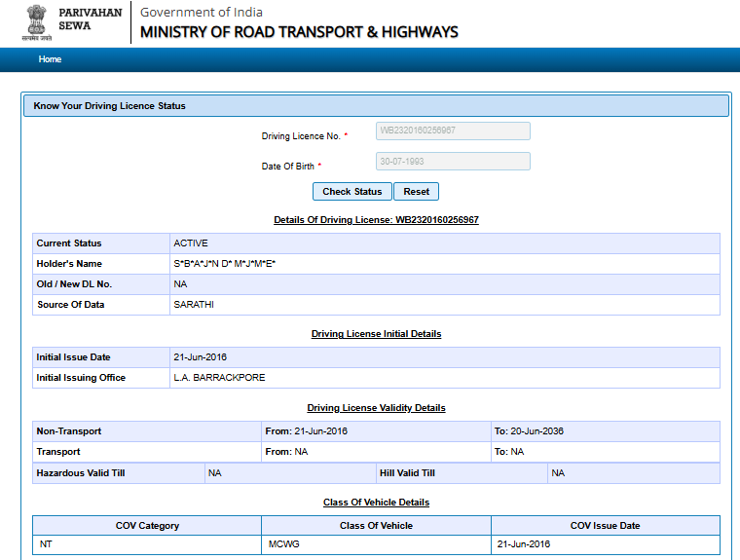The image size is (740, 560).
Task: Click the 'NT' COV category cell
Action: 147,544
